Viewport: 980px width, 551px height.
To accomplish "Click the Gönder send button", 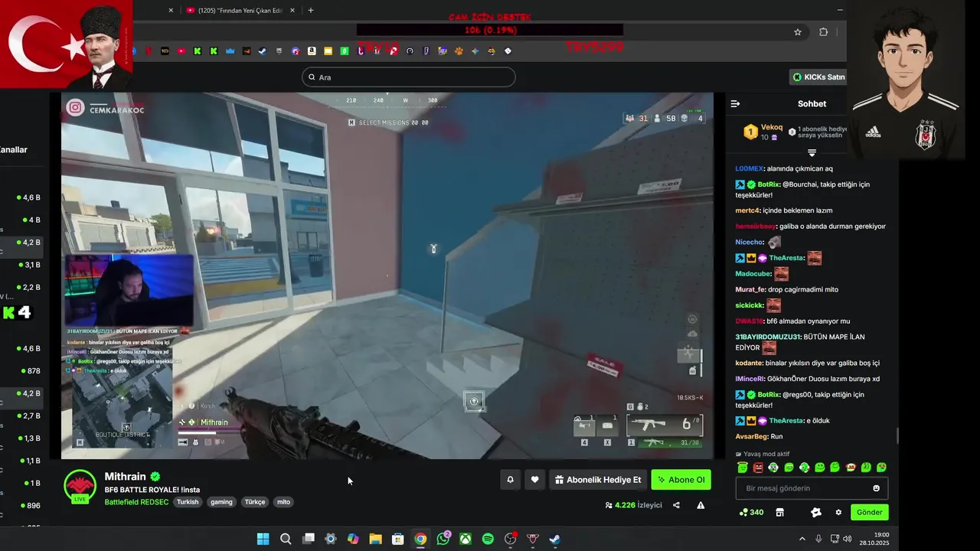I will pyautogui.click(x=870, y=512).
